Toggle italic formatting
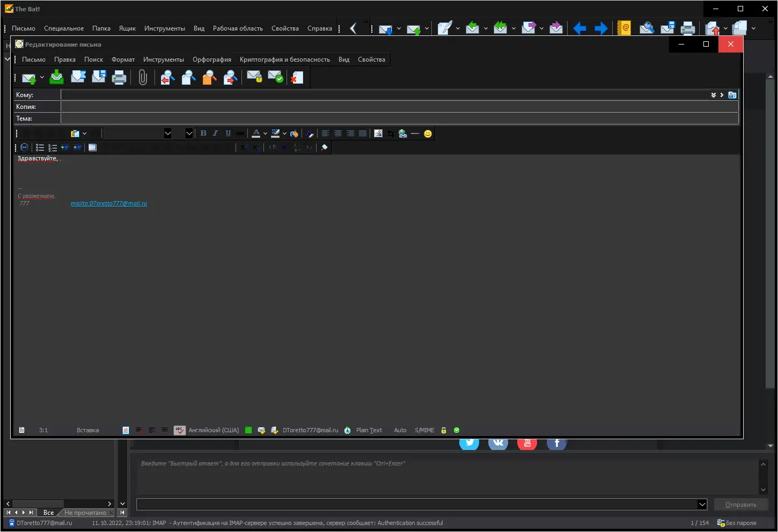This screenshot has height=532, width=778. pos(216,134)
